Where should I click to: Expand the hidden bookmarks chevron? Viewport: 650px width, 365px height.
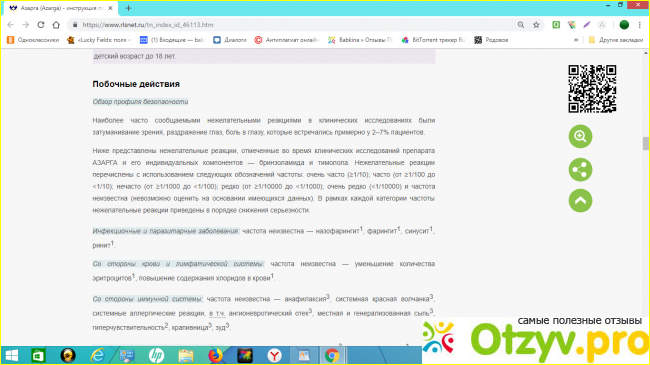(x=576, y=40)
